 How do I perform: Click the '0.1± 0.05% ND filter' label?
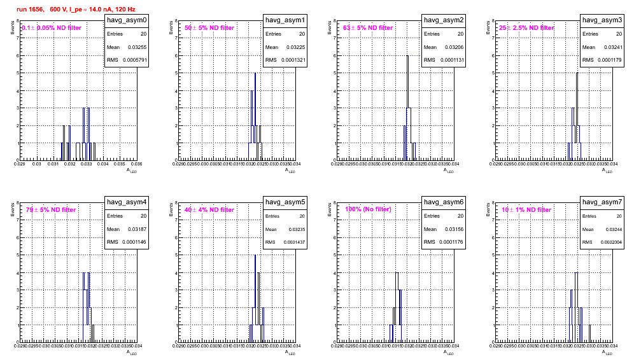pos(52,28)
